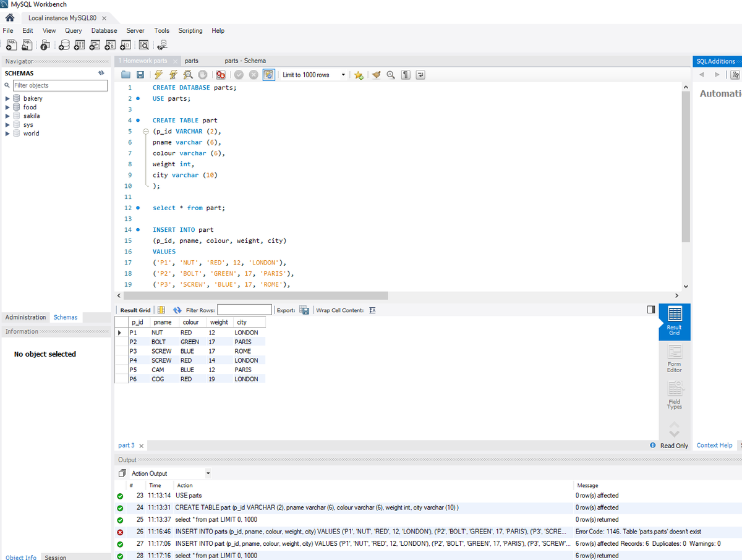Toggle the result side panel visibility

coord(650,309)
